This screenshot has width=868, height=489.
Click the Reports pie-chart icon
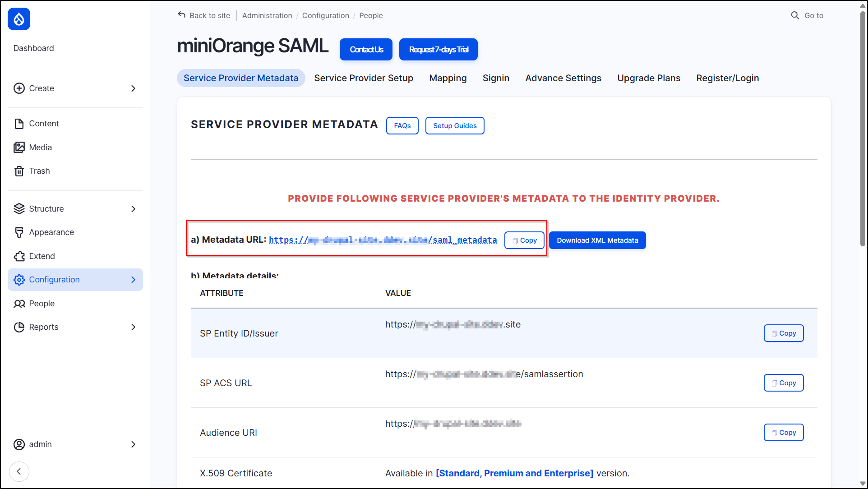point(19,327)
